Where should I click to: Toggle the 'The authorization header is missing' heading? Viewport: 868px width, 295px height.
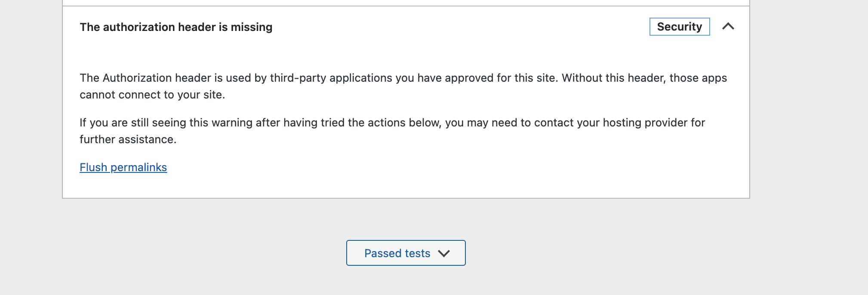[176, 27]
